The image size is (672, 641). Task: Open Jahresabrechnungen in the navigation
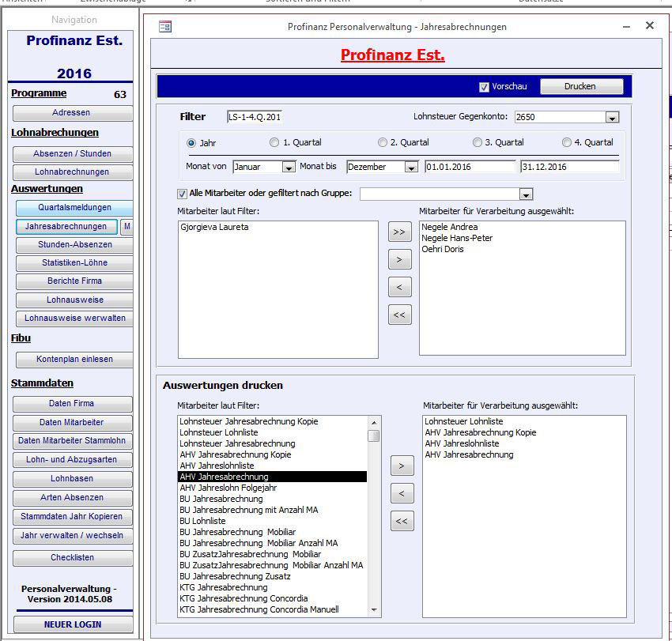tap(66, 226)
